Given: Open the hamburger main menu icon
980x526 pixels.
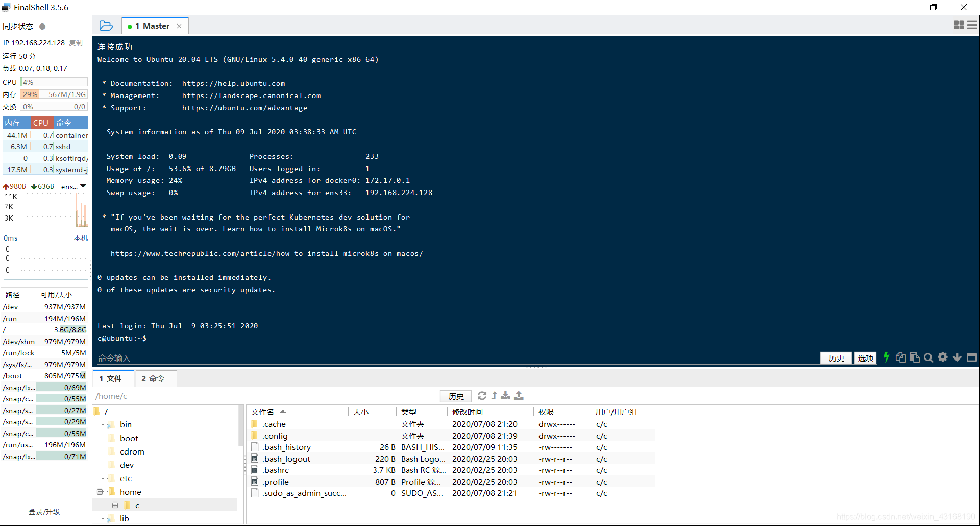Looking at the screenshot, I should click(972, 25).
